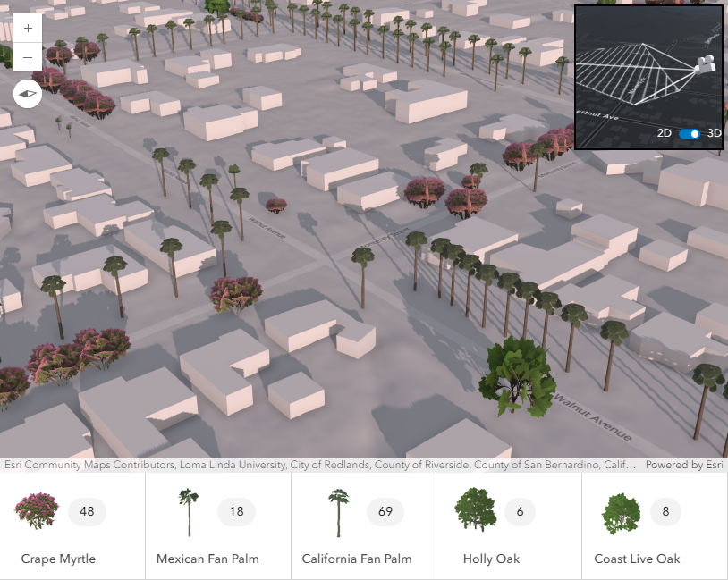Select the Mexican Fan Palm tree icon
Viewport: 728px width, 580px height.
click(188, 511)
